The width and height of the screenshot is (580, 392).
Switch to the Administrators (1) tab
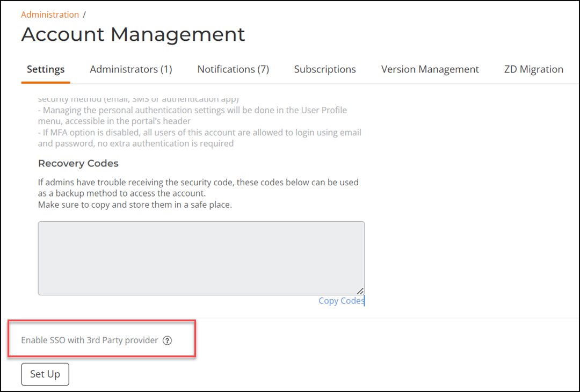tap(130, 69)
